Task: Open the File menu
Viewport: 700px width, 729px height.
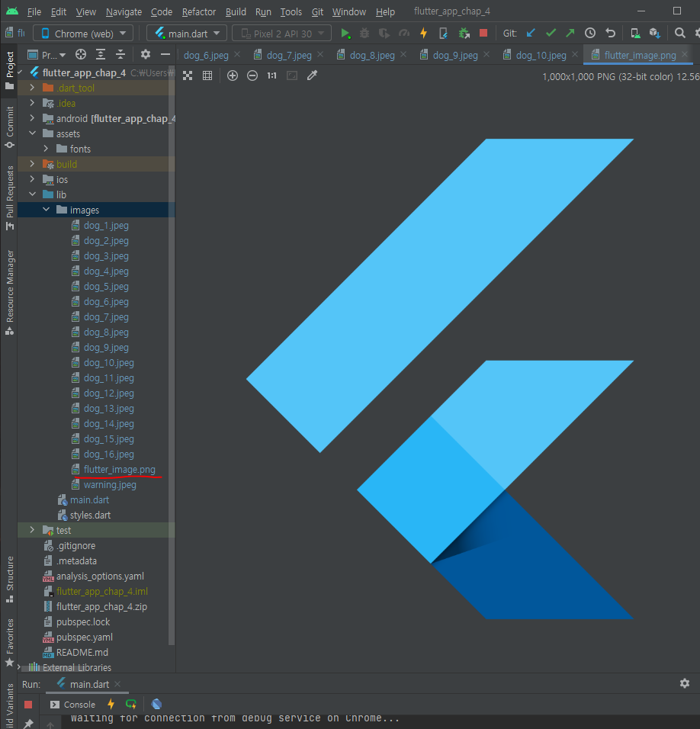Action: [34, 11]
